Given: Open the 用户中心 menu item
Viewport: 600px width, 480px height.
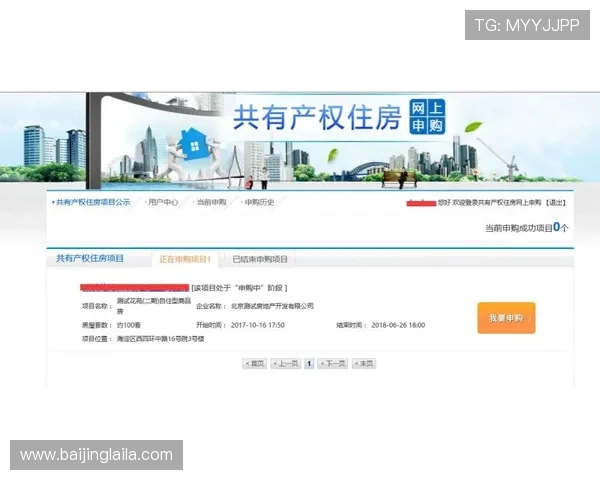Looking at the screenshot, I should (x=163, y=202).
